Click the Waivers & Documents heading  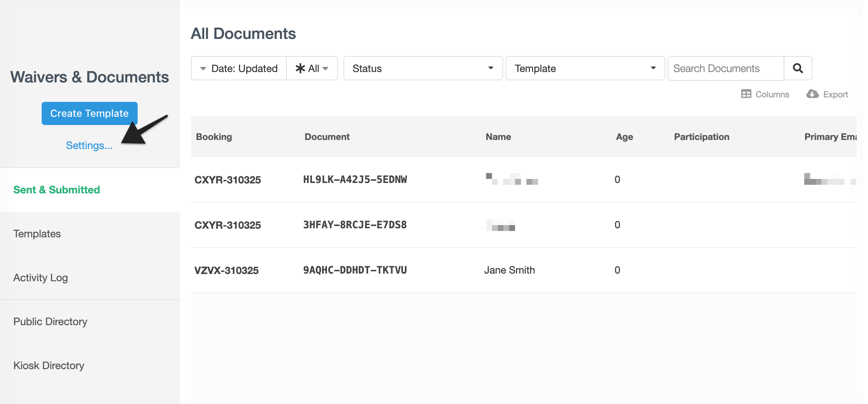(90, 77)
